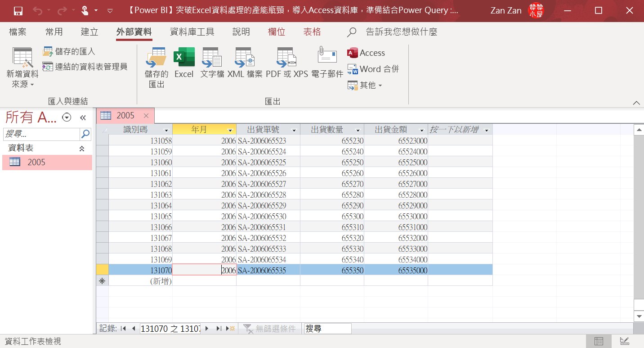The height and width of the screenshot is (348, 644).
Task: Collapse the ribbon with the chevron
Action: pyautogui.click(x=636, y=103)
